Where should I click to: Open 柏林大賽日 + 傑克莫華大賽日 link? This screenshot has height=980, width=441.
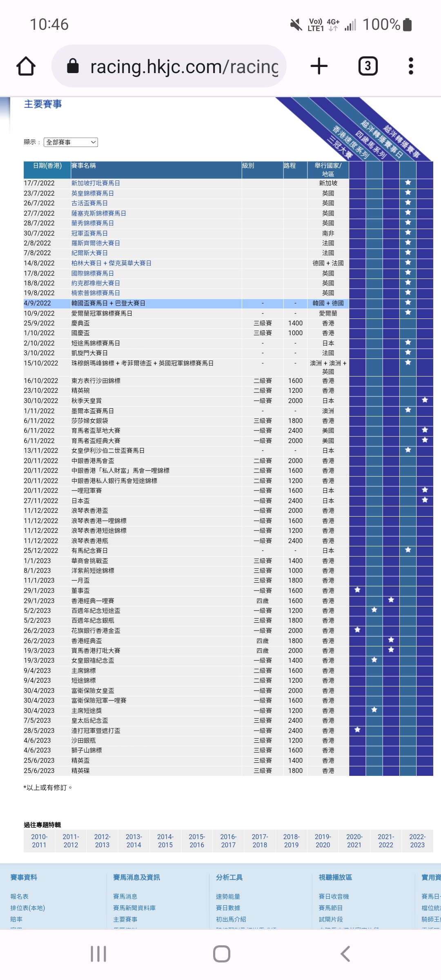[x=111, y=263]
